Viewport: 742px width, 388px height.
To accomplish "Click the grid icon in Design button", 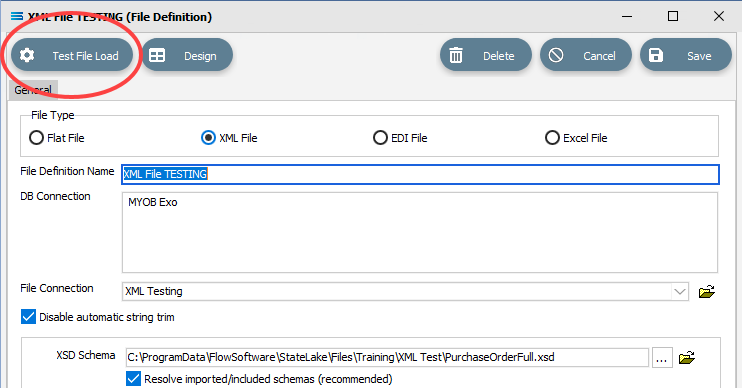I will coord(157,55).
